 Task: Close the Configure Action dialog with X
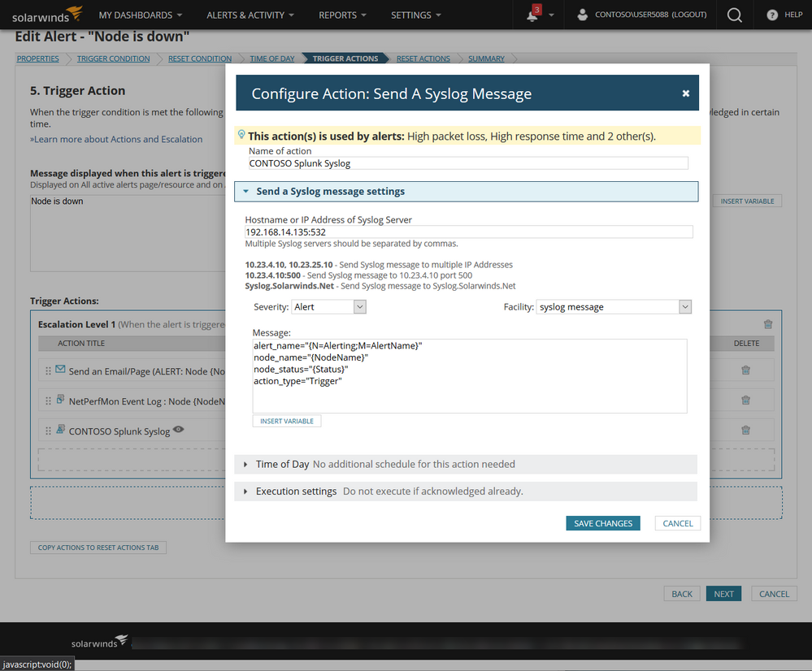click(x=686, y=93)
